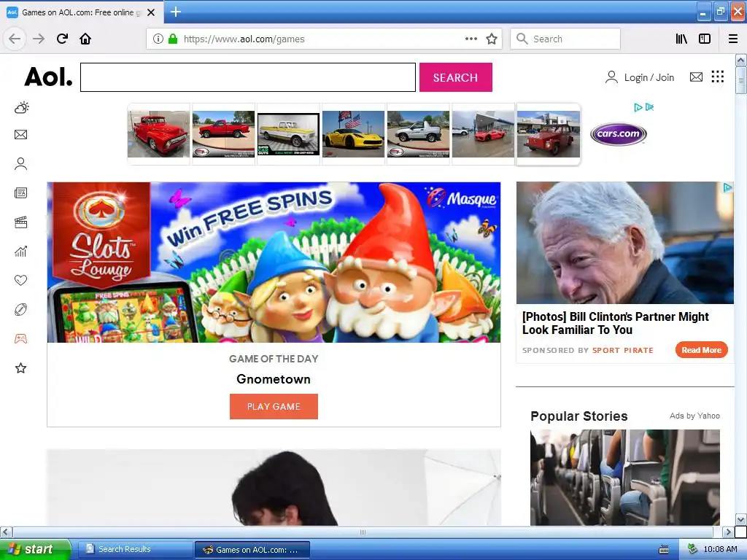
Task: Open the mail envelope icon near Login
Action: pyautogui.click(x=696, y=77)
